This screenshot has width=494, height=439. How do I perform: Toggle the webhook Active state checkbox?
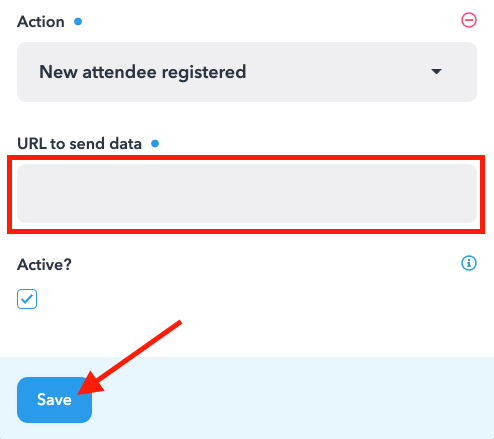pos(27,299)
